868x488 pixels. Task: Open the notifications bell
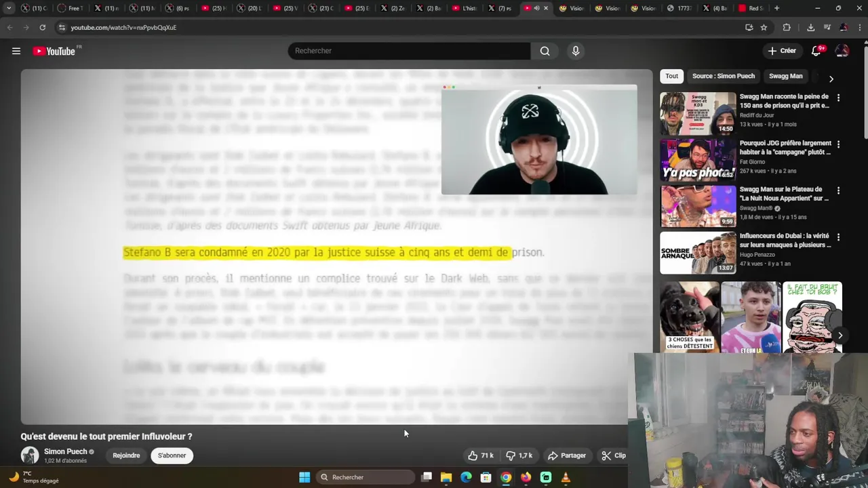[816, 51]
